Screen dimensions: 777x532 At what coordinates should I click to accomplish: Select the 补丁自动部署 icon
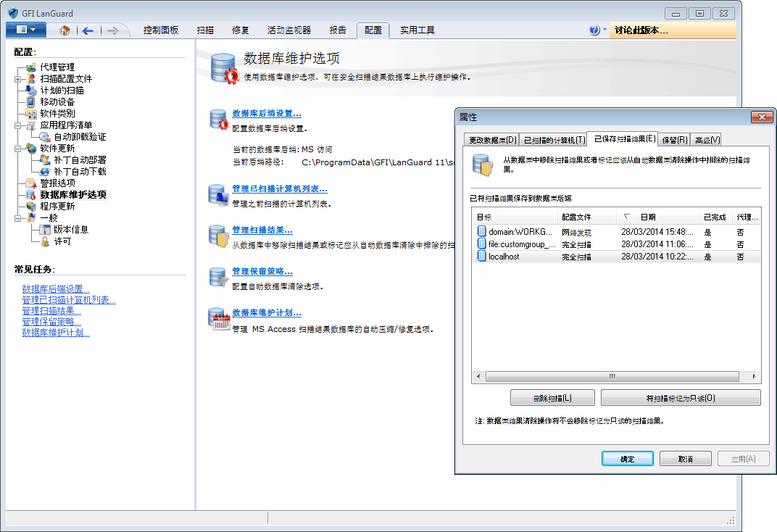click(x=45, y=160)
